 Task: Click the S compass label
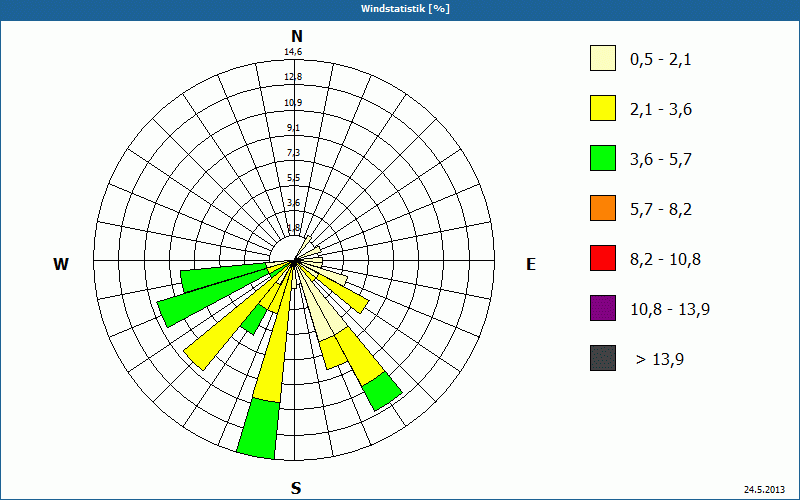pos(296,488)
